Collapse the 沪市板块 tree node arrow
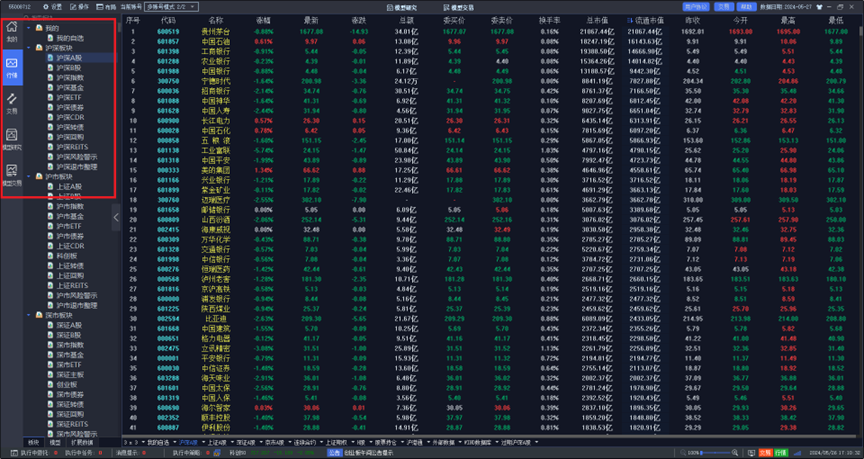864x459 pixels. click(x=29, y=176)
